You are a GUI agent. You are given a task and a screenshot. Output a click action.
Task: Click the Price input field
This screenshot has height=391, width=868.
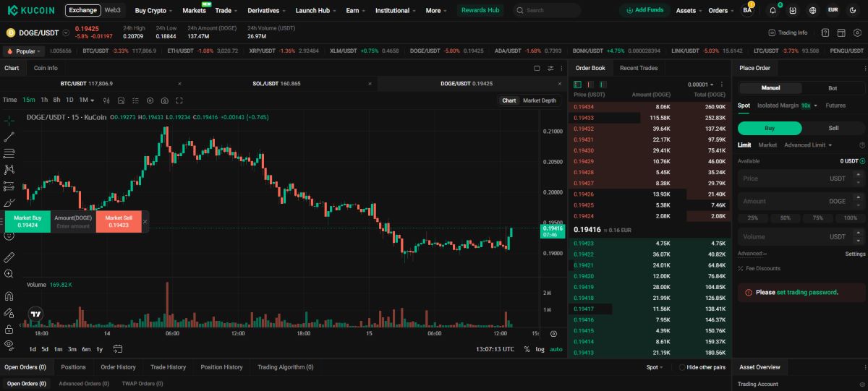tap(801, 179)
